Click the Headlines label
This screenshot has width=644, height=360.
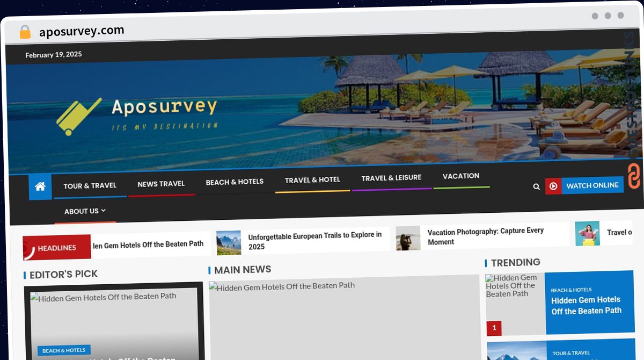[x=57, y=248]
